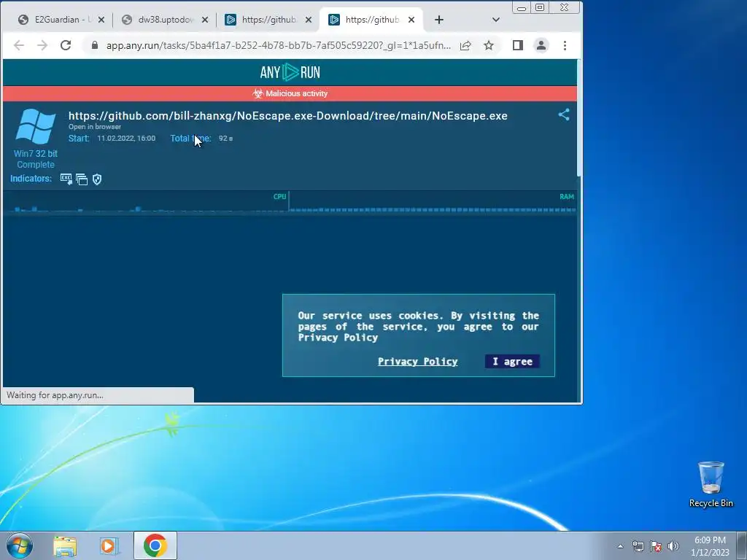This screenshot has width=747, height=560.
Task: Launch Windows Media Player from taskbar
Action: pyautogui.click(x=109, y=545)
